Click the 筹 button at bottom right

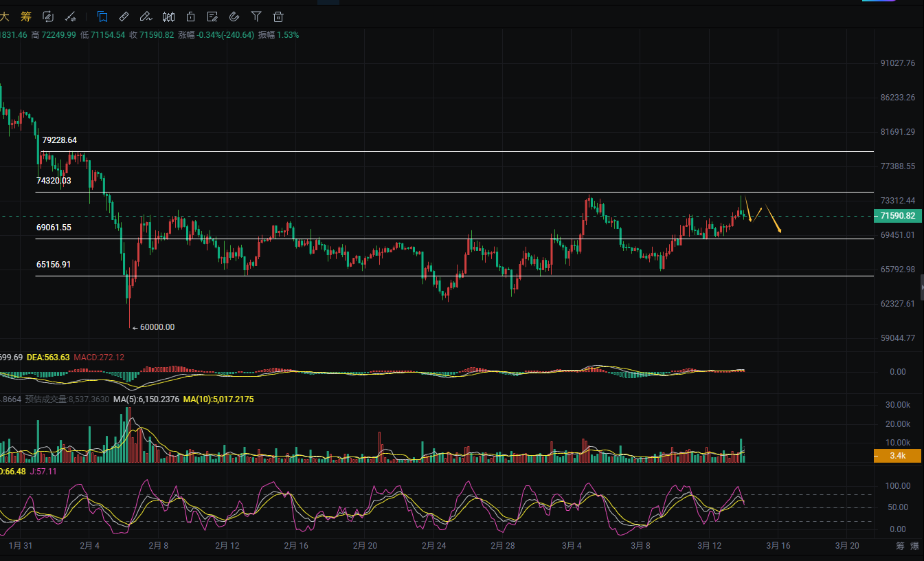click(900, 546)
